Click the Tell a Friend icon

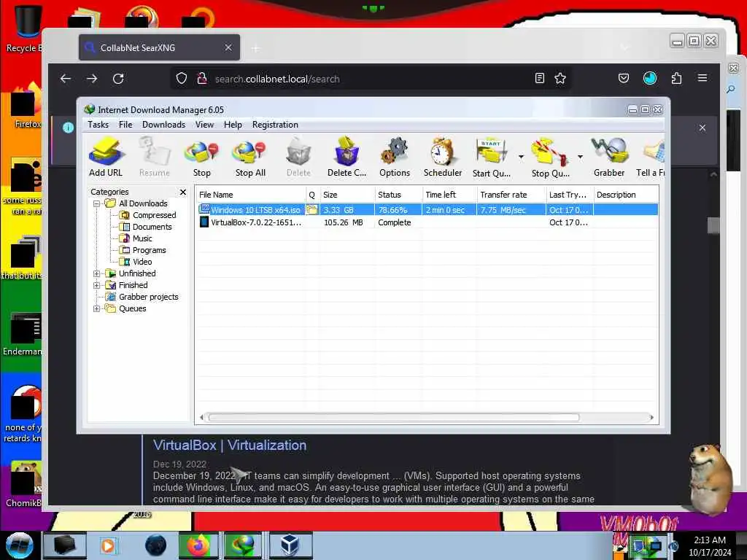(651, 157)
